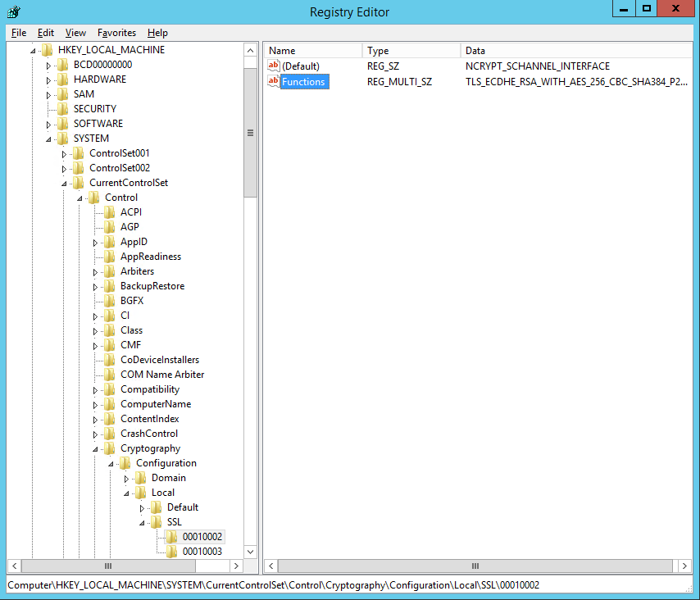
Task: Collapse the SSL key
Action: (142, 523)
